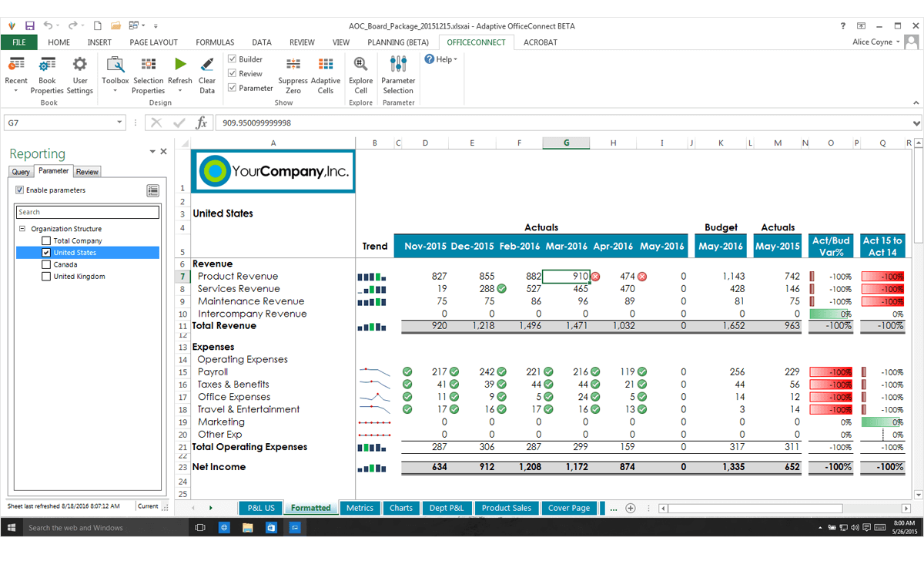Uncheck the United States box

point(46,253)
